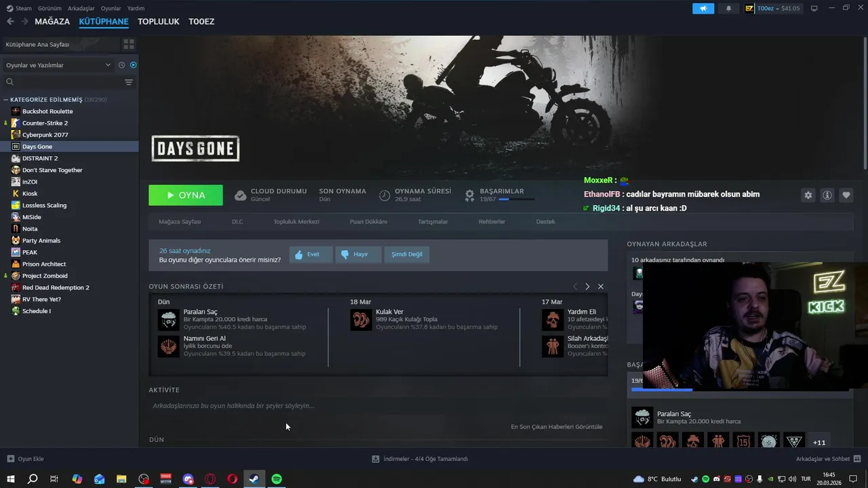
Task: Open the Arkadaşlar menu
Action: pyautogui.click(x=81, y=8)
